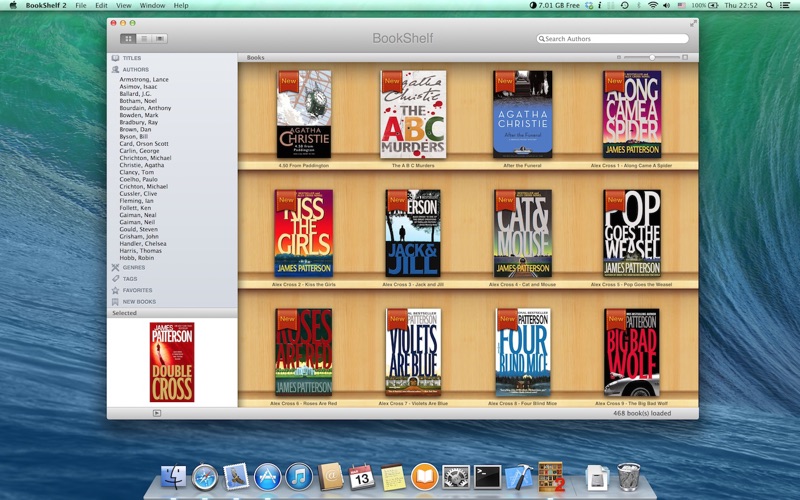Switch to the grid icon view
The width and height of the screenshot is (800, 500).
coord(128,39)
